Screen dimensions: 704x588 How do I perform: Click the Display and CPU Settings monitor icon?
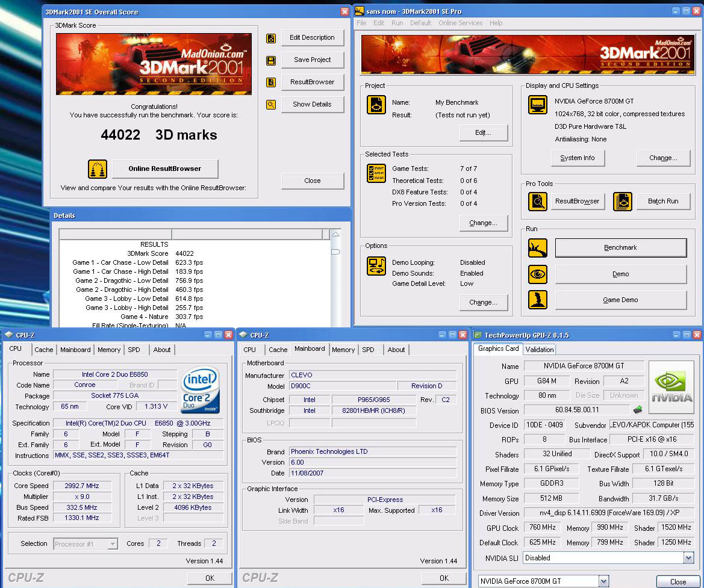(x=537, y=105)
